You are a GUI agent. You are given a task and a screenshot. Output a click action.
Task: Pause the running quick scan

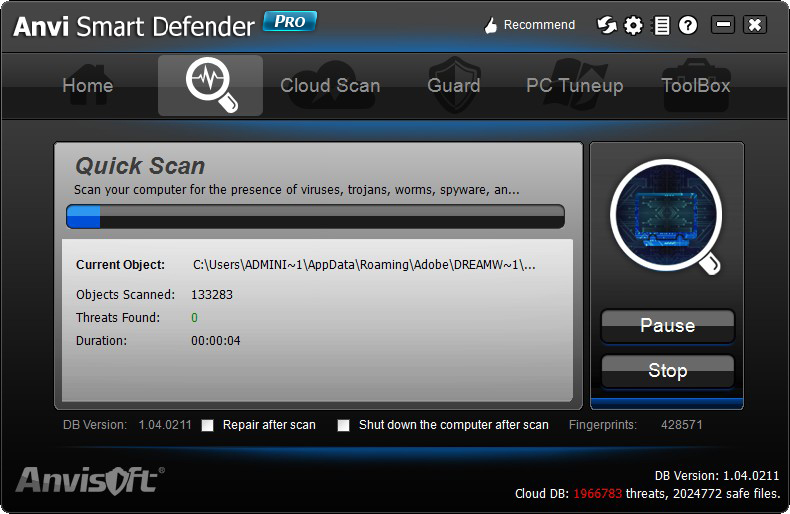pyautogui.click(x=668, y=326)
